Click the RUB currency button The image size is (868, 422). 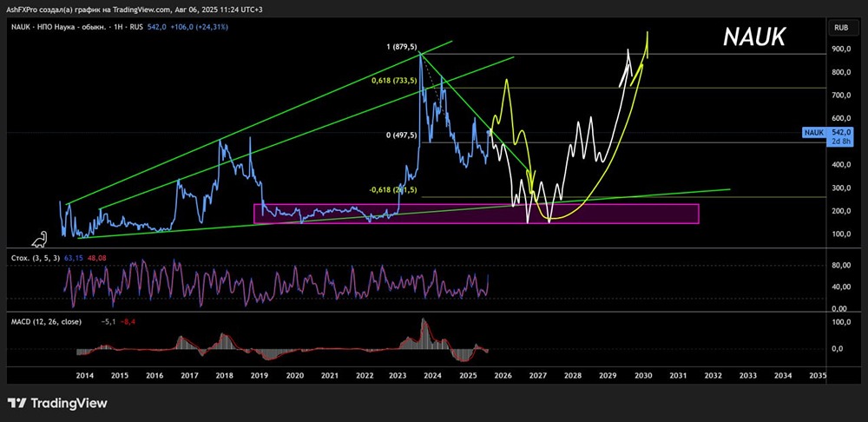point(843,28)
